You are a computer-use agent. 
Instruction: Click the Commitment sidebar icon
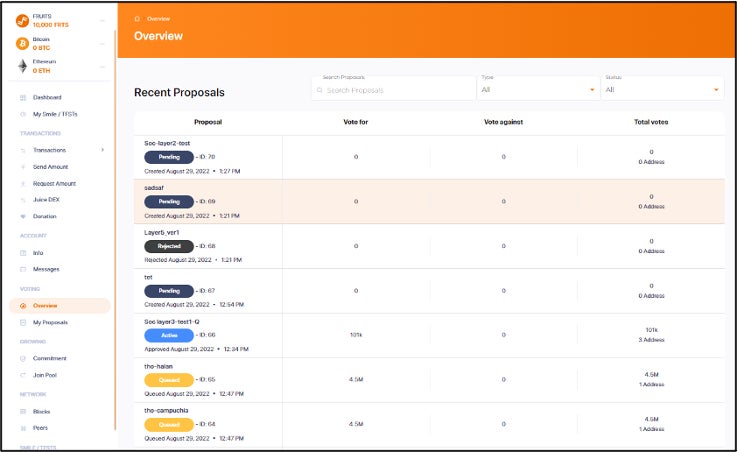point(23,358)
